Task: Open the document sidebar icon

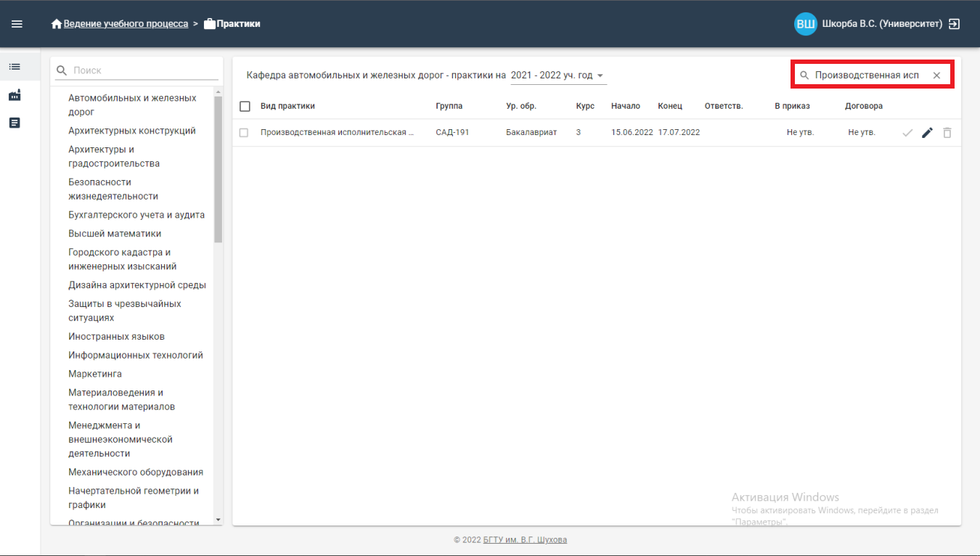Action: (x=15, y=123)
